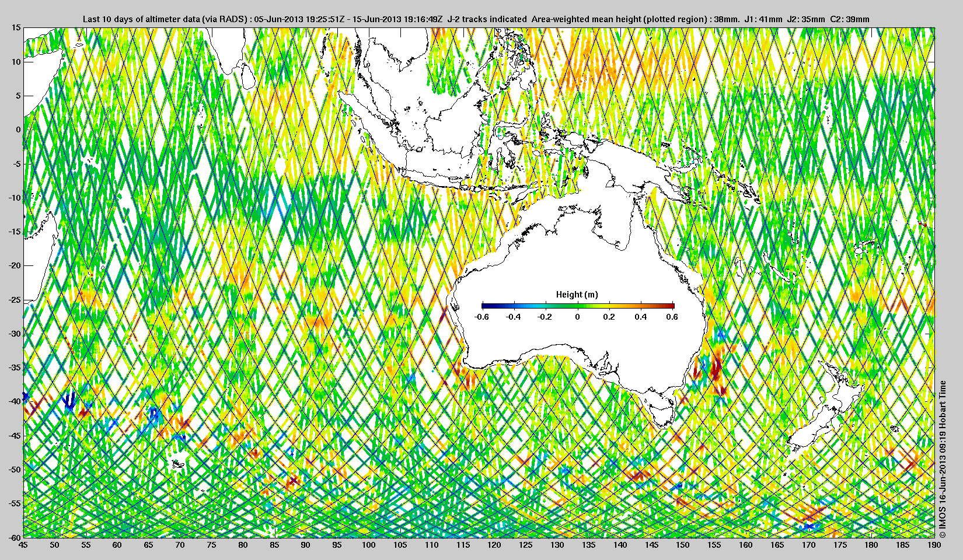Click the longitude axis label 160
The width and height of the screenshot is (963, 560).
coord(746,545)
